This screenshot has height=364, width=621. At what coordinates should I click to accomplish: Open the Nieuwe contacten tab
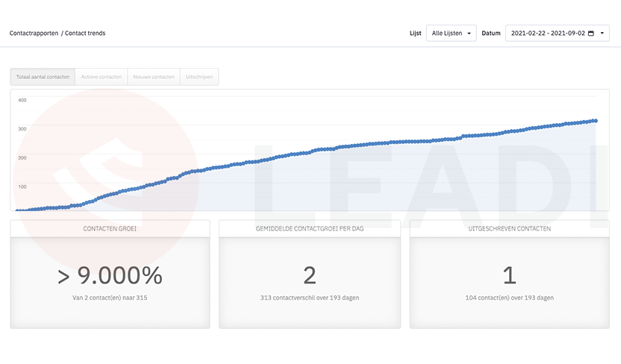coord(154,77)
